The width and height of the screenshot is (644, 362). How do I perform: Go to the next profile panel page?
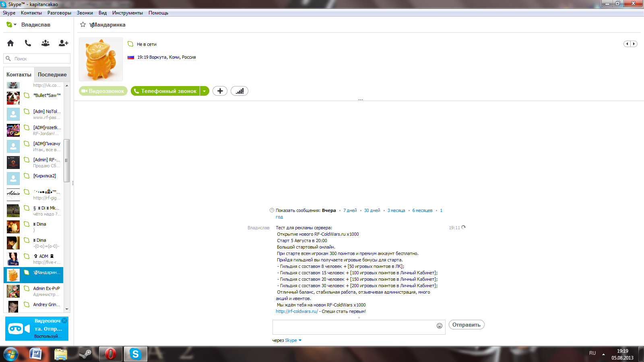[634, 44]
